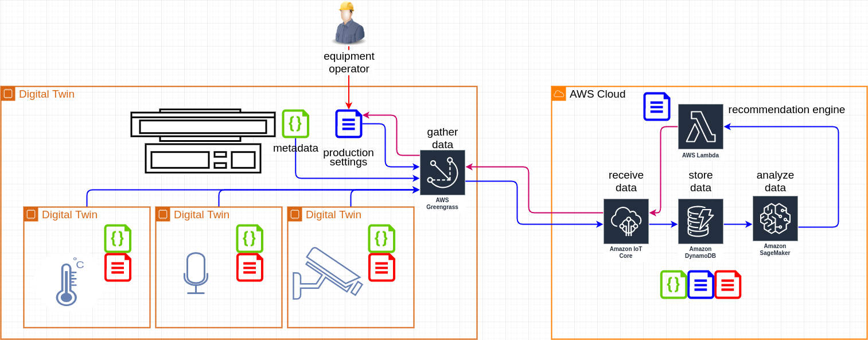Image resolution: width=868 pixels, height=340 pixels.
Task: Click the equipment operator person icon
Action: 349,23
